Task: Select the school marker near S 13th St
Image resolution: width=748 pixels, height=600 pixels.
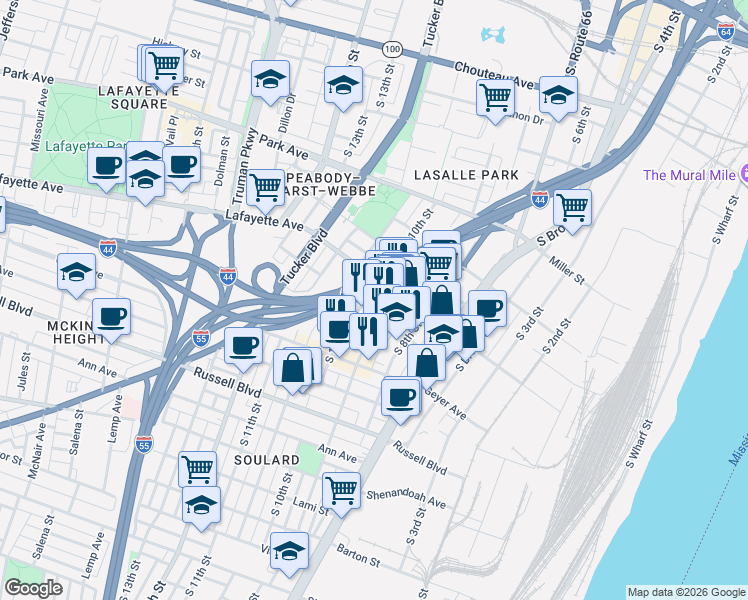Action: point(343,85)
